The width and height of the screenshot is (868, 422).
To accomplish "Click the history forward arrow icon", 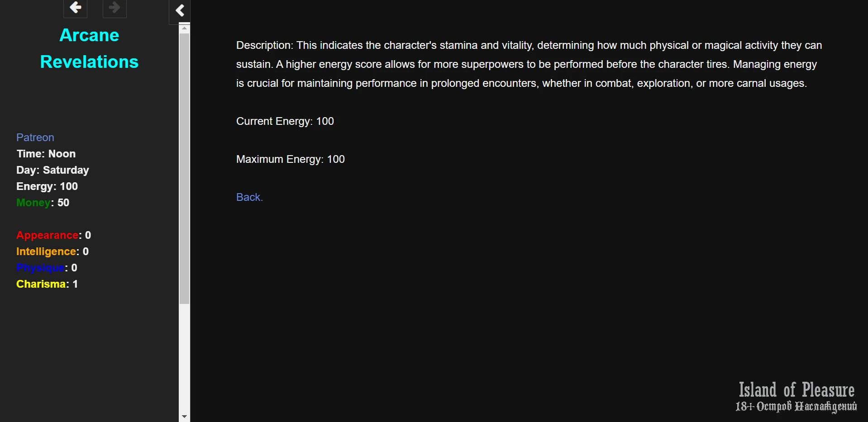I will (114, 8).
